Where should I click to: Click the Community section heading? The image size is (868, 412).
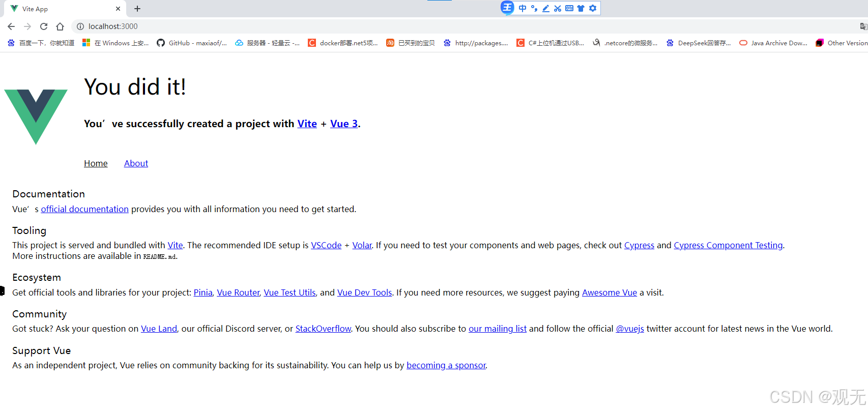tap(39, 314)
